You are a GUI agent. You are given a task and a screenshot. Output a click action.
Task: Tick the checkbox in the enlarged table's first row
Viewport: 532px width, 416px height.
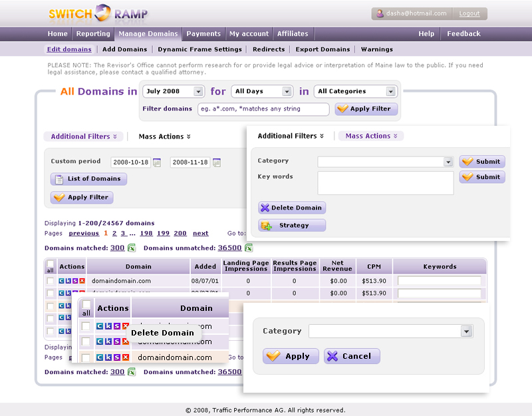86,326
